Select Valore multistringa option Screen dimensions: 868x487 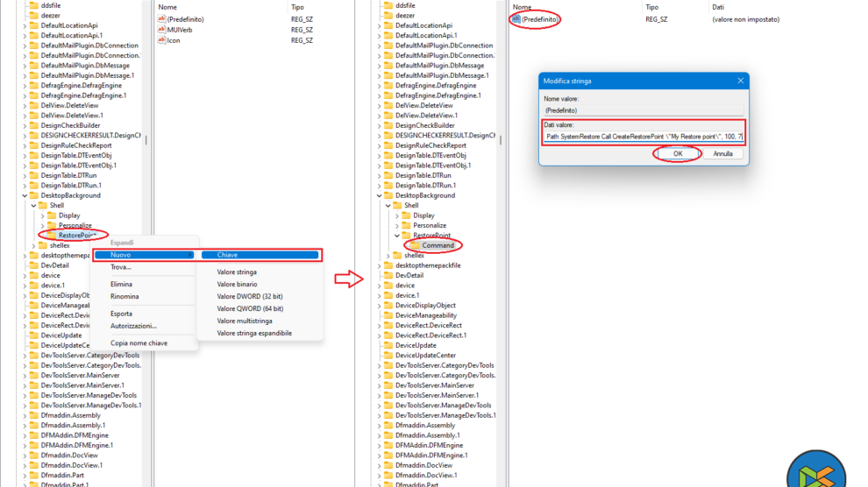pos(244,320)
